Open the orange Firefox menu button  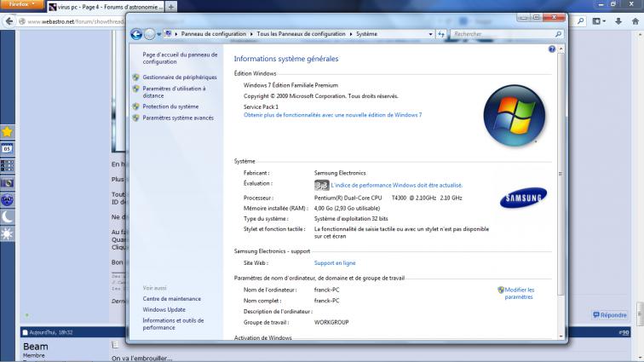coord(22,4)
